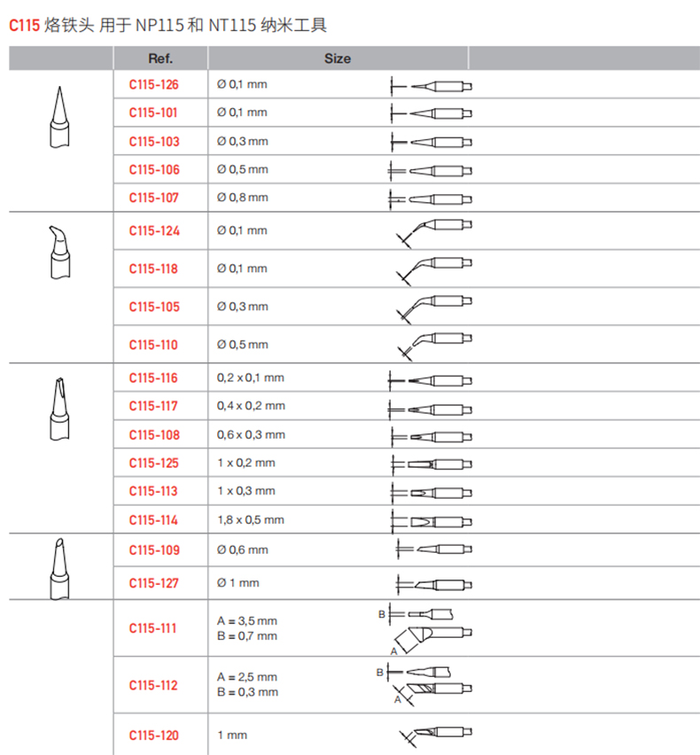Select the C115-117 reference number
Screen dimensions: 700x755
point(153,407)
